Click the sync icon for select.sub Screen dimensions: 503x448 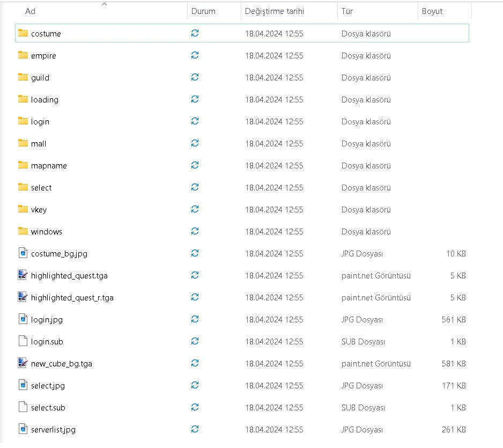pos(195,407)
